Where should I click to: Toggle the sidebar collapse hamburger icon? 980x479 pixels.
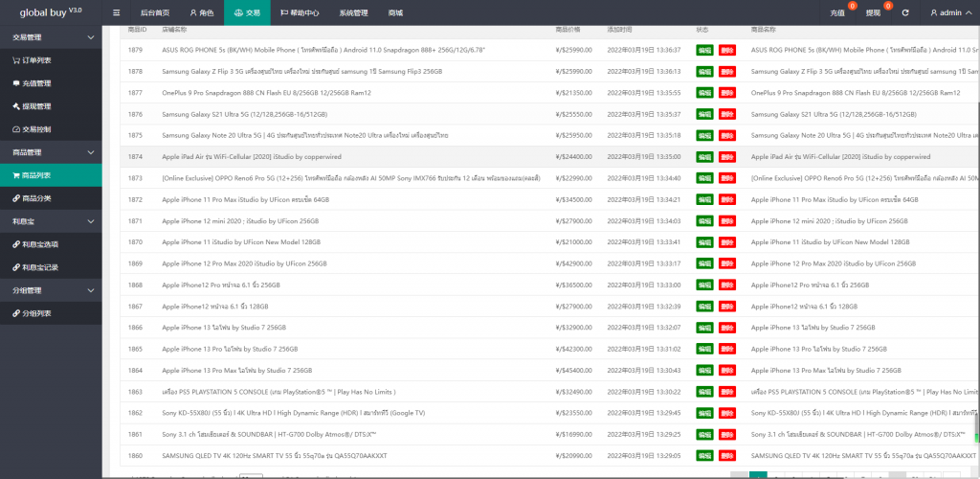(x=116, y=12)
